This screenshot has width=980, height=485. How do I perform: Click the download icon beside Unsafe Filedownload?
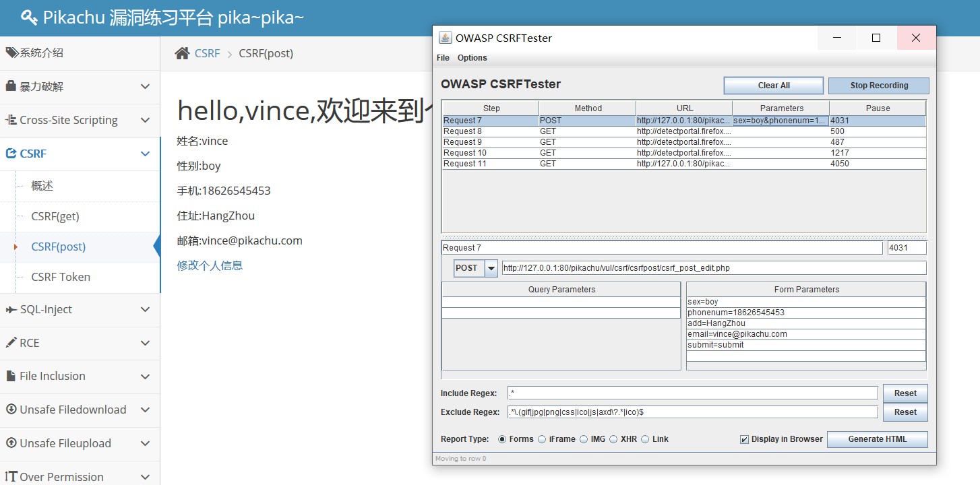click(11, 410)
